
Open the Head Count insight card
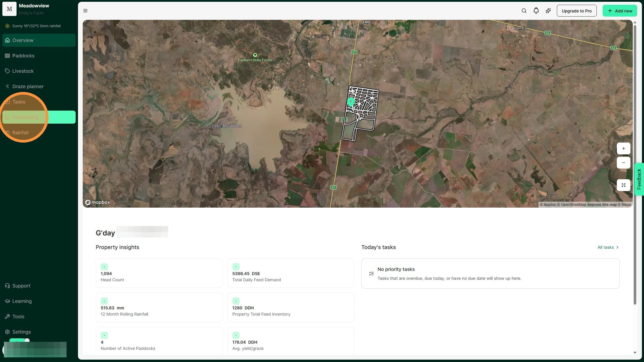159,273
